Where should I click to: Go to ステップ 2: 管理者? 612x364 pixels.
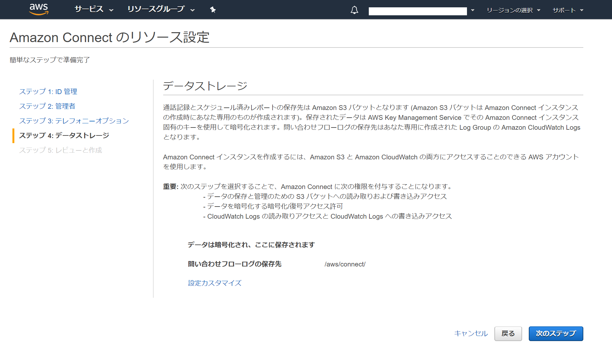click(x=47, y=106)
